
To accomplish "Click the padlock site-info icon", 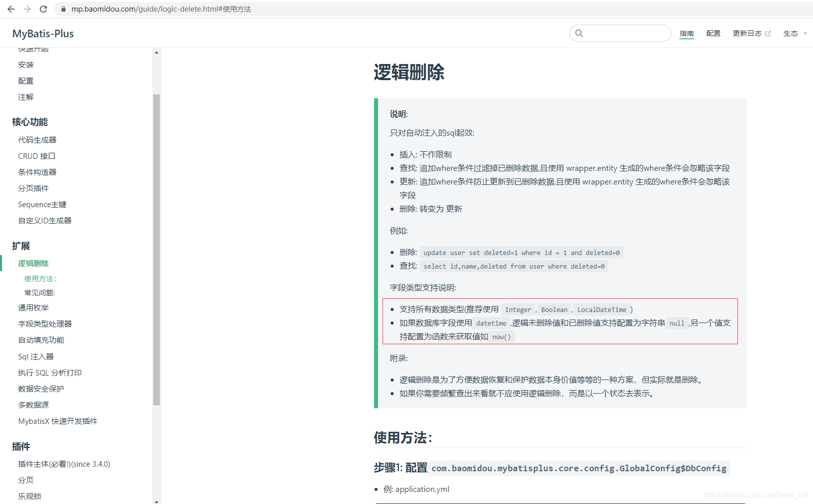I will [x=63, y=9].
